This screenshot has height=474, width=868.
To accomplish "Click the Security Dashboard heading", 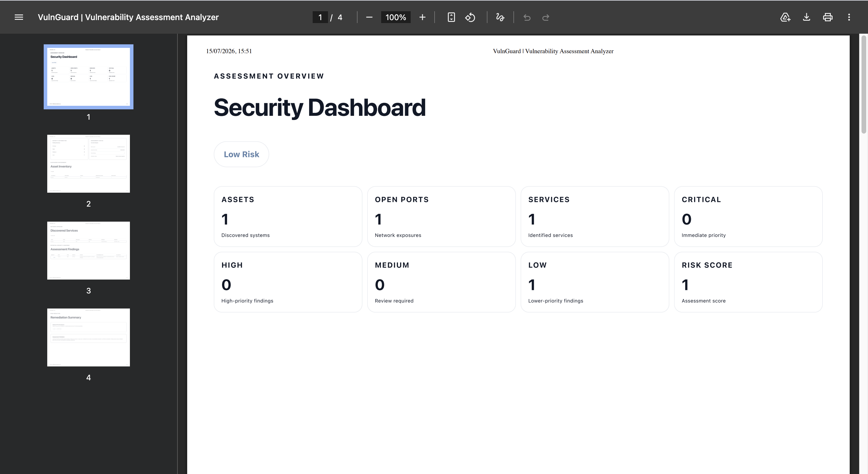I will point(319,108).
